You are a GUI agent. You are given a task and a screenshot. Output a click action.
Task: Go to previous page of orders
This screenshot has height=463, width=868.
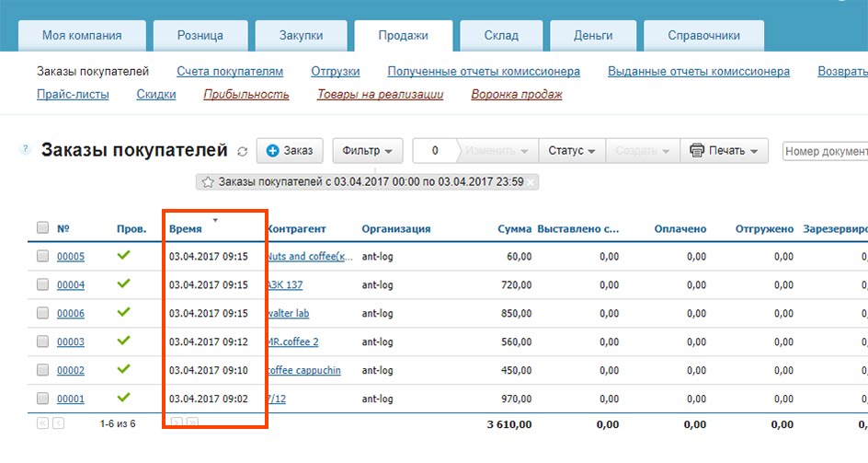[x=58, y=423]
